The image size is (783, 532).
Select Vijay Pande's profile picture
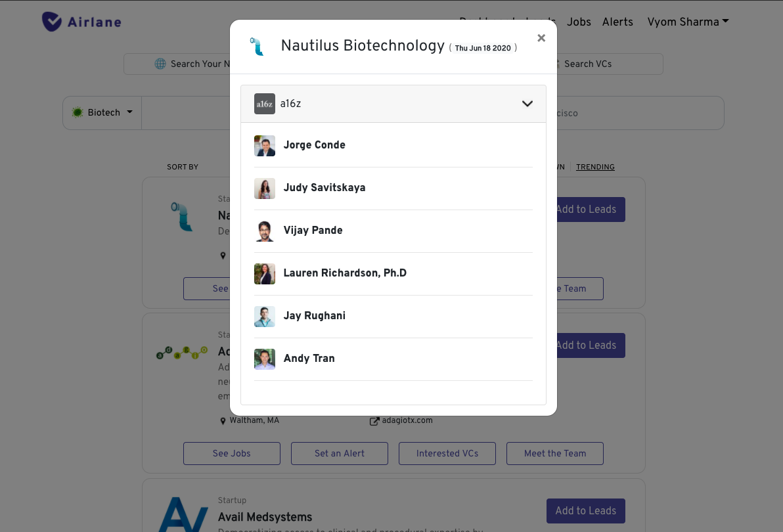click(265, 231)
